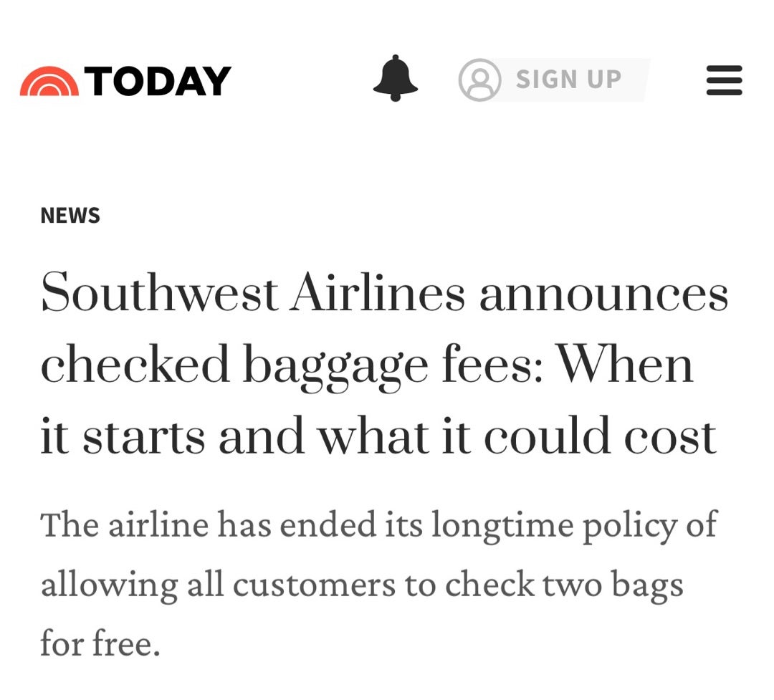Click the TODAY rainbow logo icon
The width and height of the screenshot is (774, 700).
click(49, 81)
